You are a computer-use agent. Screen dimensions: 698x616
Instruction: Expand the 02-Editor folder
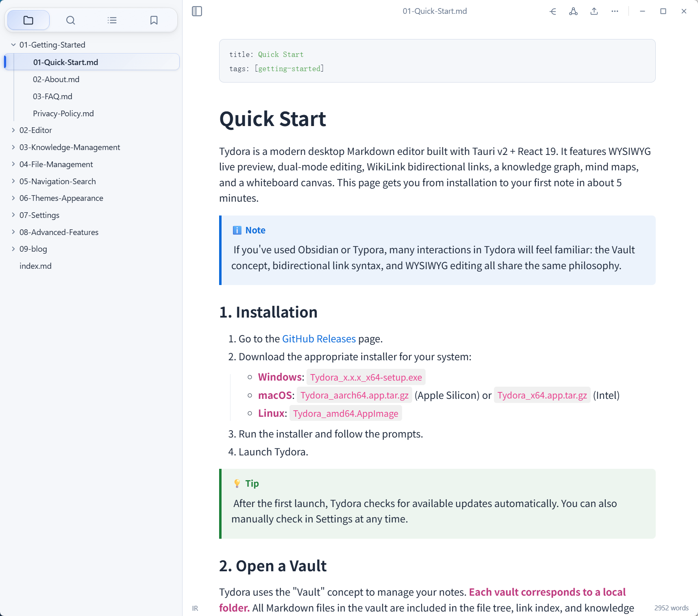13,130
